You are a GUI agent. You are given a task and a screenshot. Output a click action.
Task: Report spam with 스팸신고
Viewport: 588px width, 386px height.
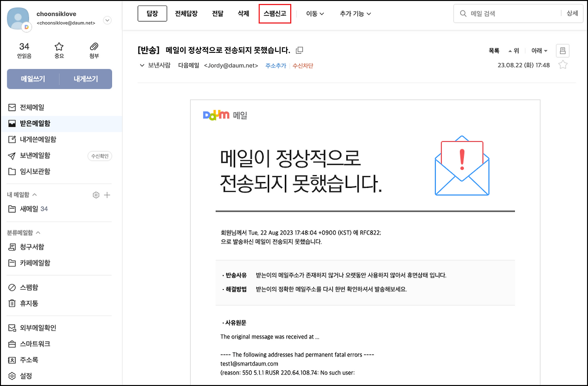(x=275, y=14)
